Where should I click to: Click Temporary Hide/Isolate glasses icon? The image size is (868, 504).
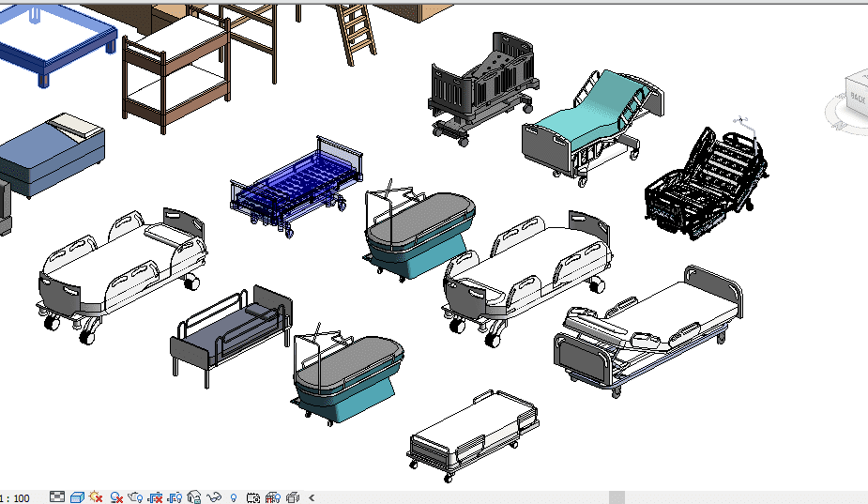pyautogui.click(x=214, y=497)
